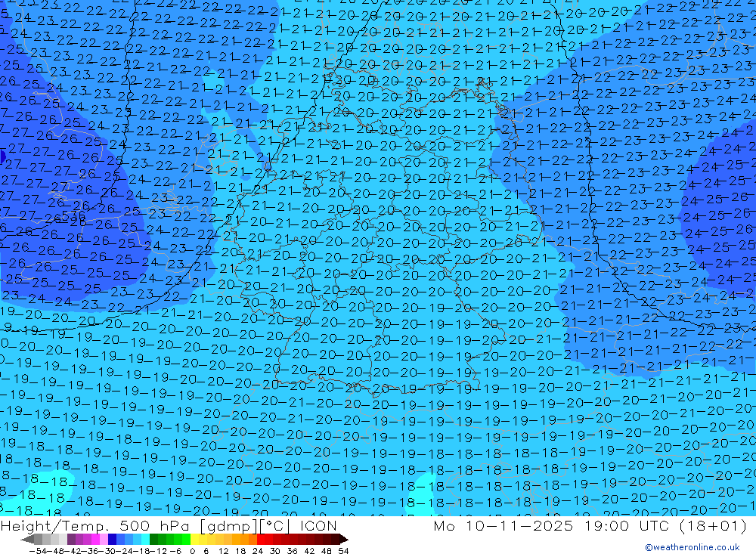Click the '0' legend scale label
The image size is (756, 554).
point(192,551)
